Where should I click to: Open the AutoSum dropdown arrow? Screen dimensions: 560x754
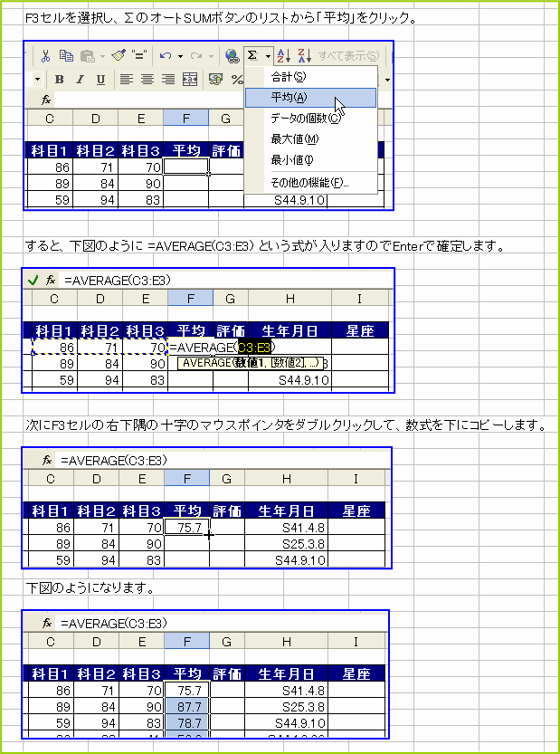point(268,56)
